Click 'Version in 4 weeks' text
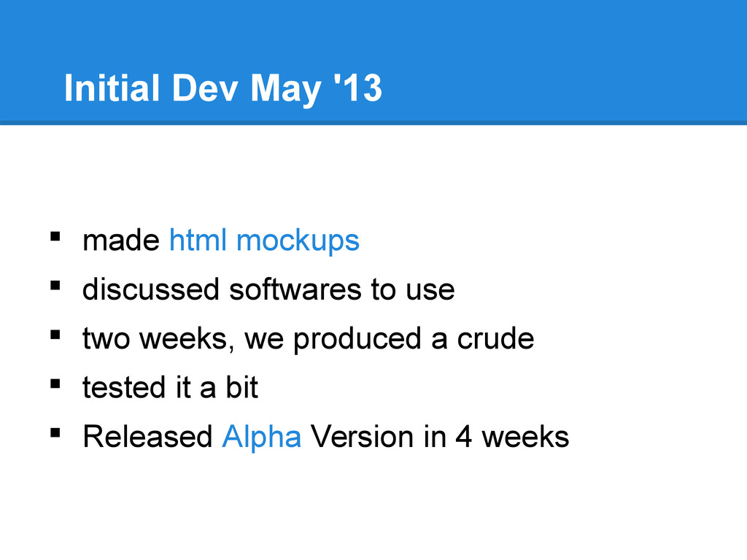Screen dimensions: 747x560 point(440,436)
